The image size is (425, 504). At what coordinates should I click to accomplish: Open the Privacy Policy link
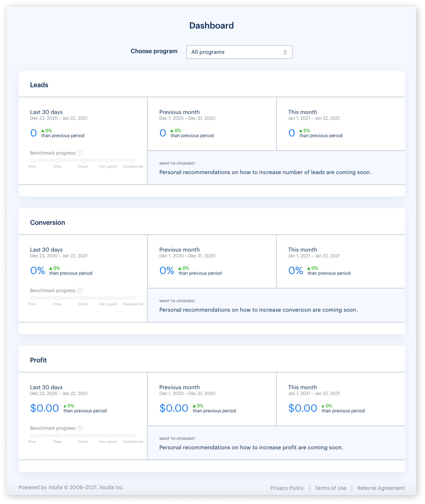pos(287,488)
